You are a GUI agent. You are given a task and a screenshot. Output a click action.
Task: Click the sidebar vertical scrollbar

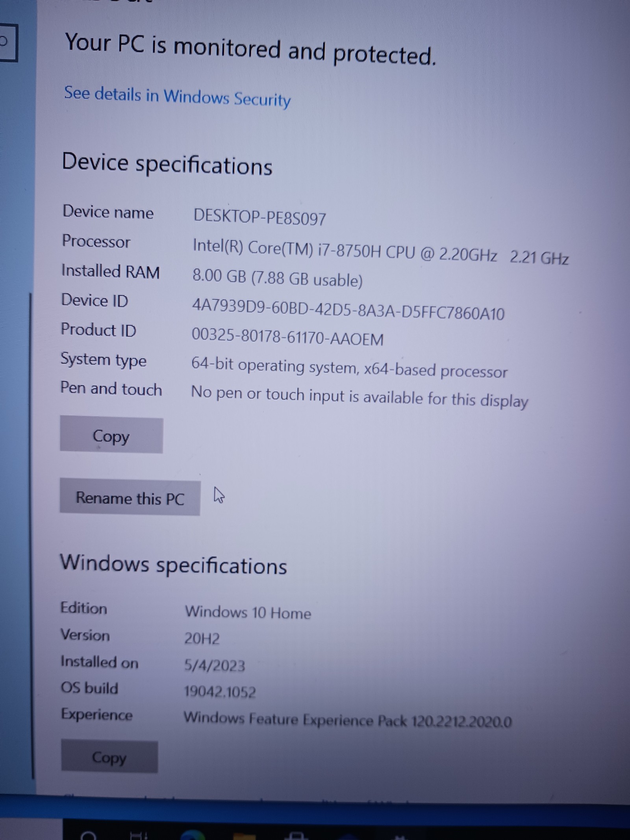click(31, 536)
